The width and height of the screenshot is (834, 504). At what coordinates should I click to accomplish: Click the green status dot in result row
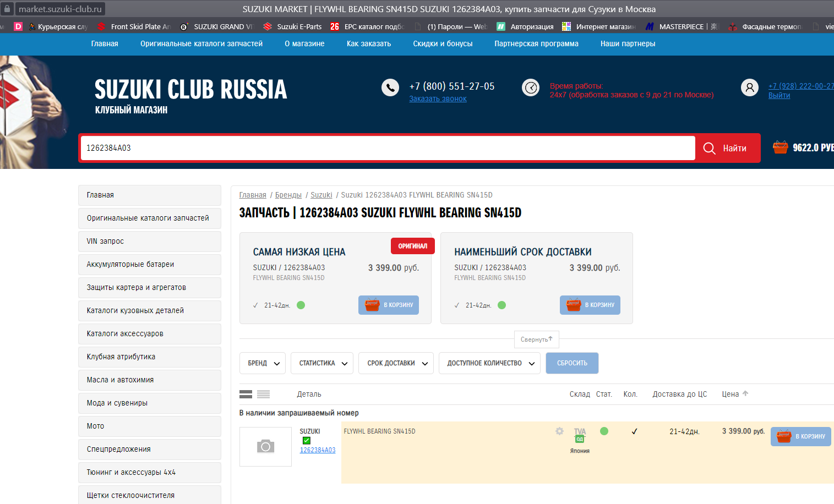click(604, 431)
